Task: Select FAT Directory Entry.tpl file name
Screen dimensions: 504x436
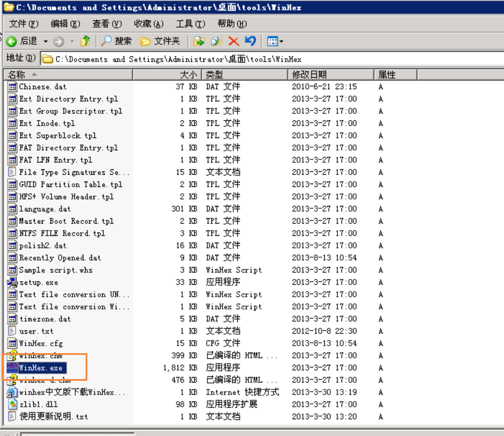Action: tap(68, 148)
